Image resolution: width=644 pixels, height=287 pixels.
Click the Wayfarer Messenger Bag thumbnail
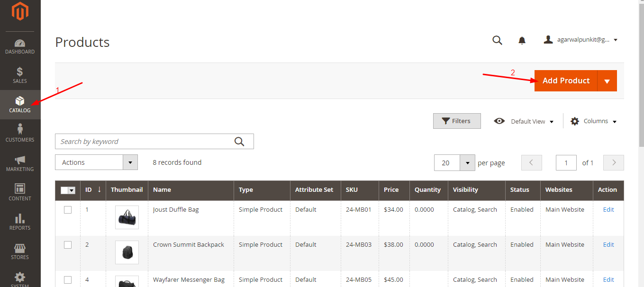(127, 281)
